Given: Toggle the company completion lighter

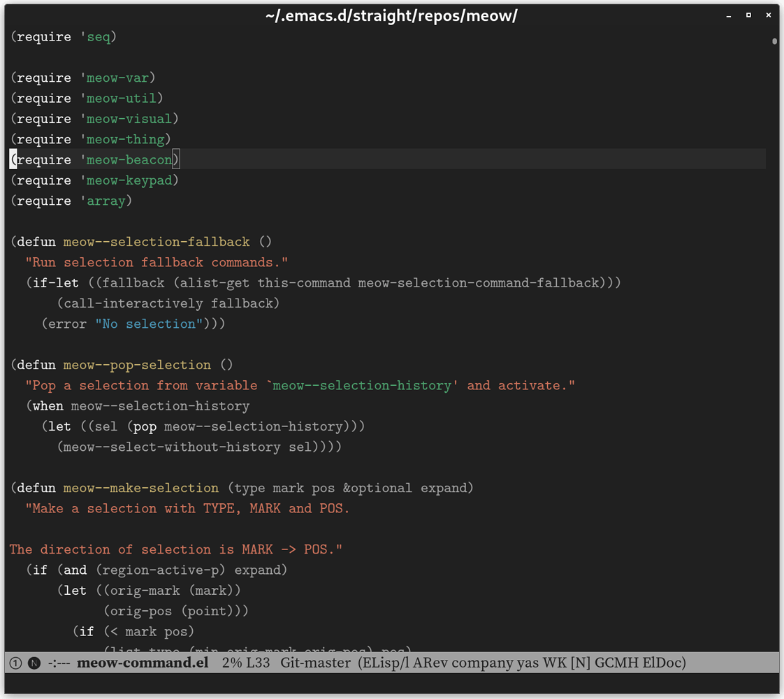Looking at the screenshot, I should [482, 663].
